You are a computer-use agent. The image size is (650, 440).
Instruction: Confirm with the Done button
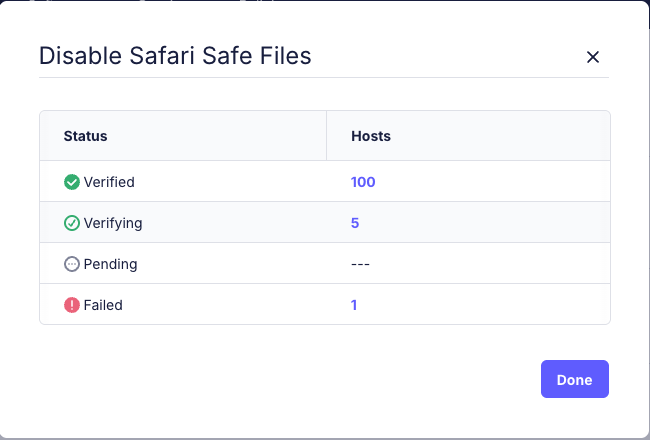pos(575,379)
